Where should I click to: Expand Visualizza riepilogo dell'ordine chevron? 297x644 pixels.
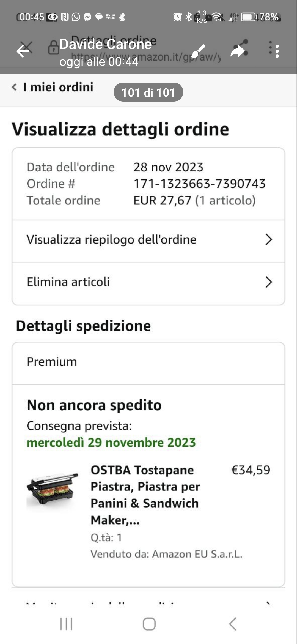[x=268, y=239]
